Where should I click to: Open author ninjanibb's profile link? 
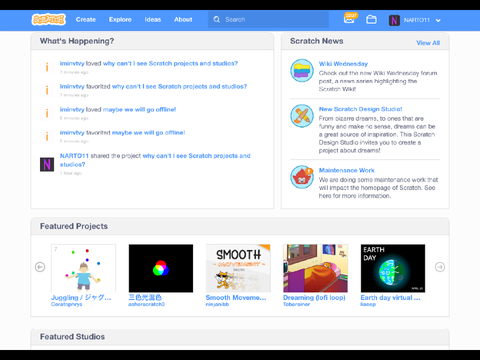point(217,304)
